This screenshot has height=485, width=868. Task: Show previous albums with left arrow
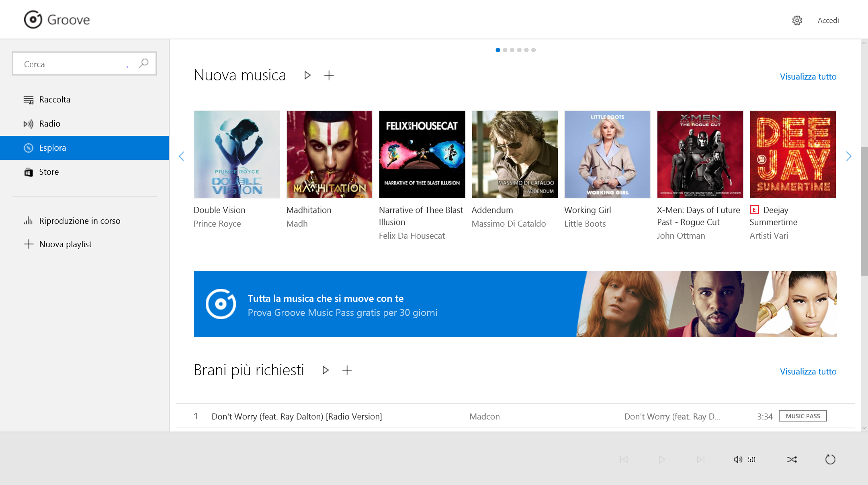pyautogui.click(x=182, y=156)
